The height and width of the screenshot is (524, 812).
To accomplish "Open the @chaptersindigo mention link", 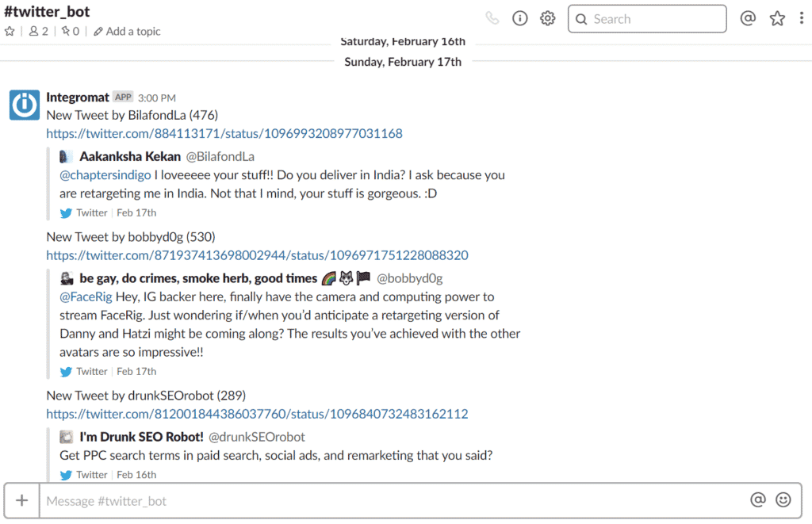I will pos(105,175).
